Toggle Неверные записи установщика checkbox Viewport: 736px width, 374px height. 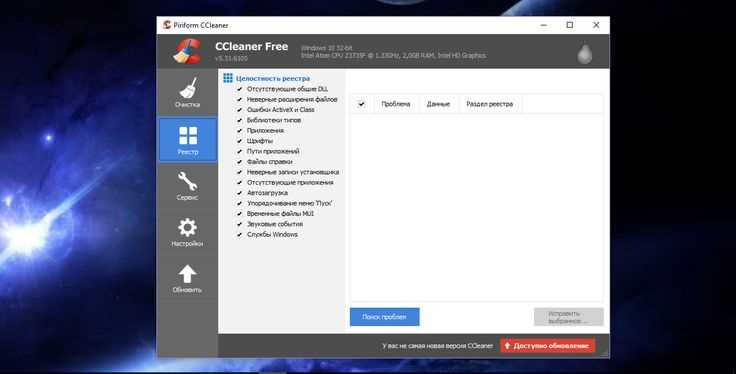(x=239, y=172)
